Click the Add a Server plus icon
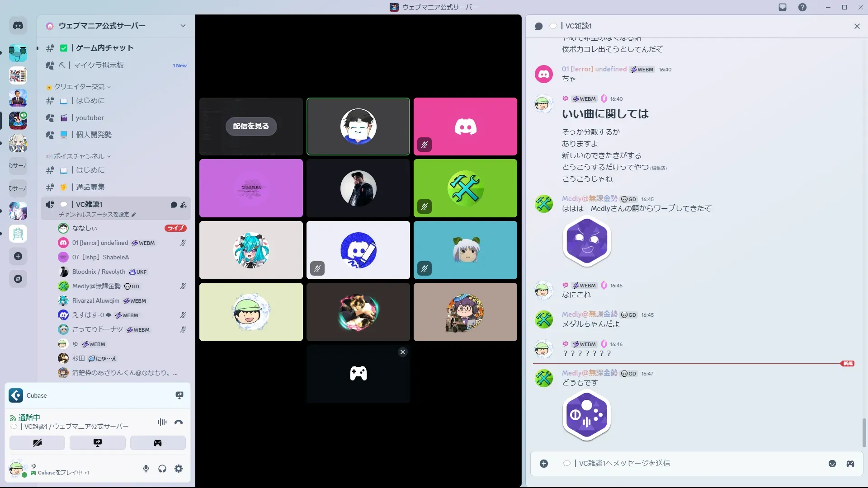868x488 pixels. [x=18, y=256]
